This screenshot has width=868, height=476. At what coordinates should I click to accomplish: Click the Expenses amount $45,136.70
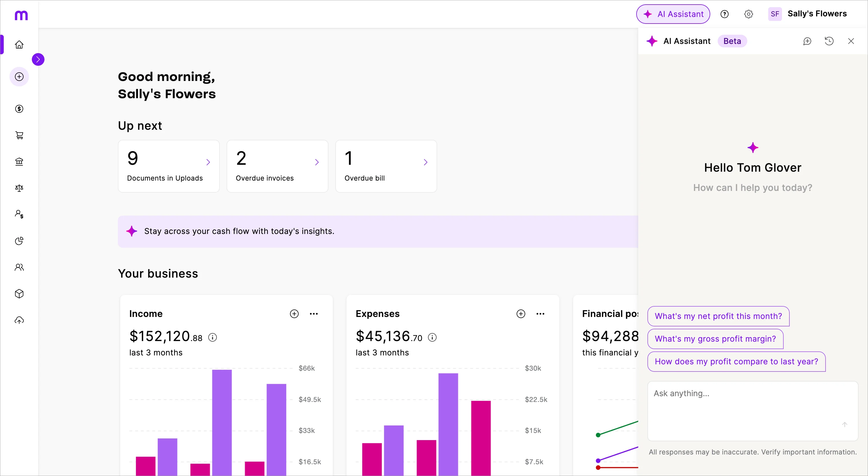pyautogui.click(x=389, y=336)
